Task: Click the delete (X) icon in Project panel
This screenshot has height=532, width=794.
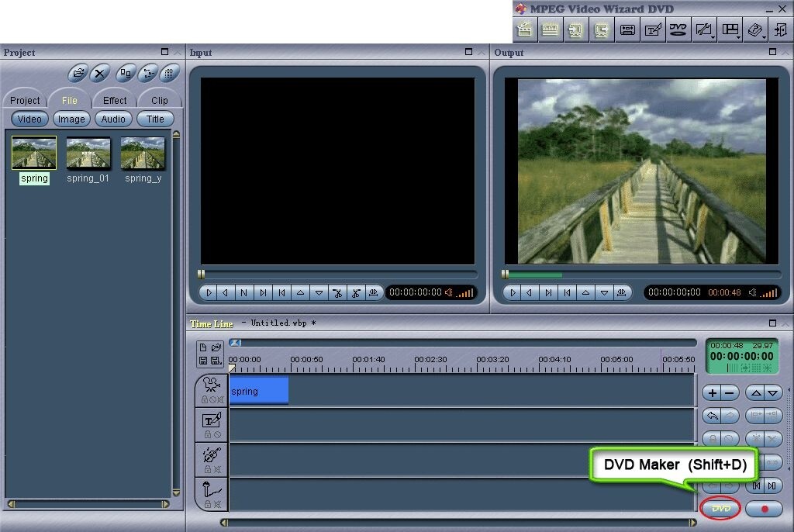Action: tap(98, 73)
